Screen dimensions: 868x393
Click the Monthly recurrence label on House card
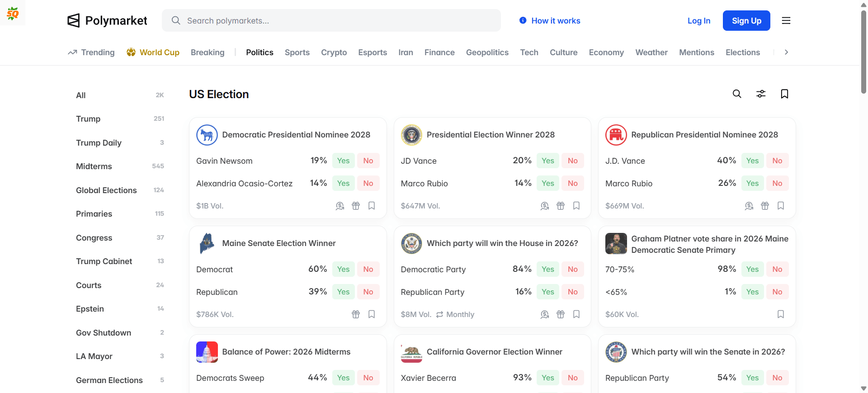(x=455, y=314)
